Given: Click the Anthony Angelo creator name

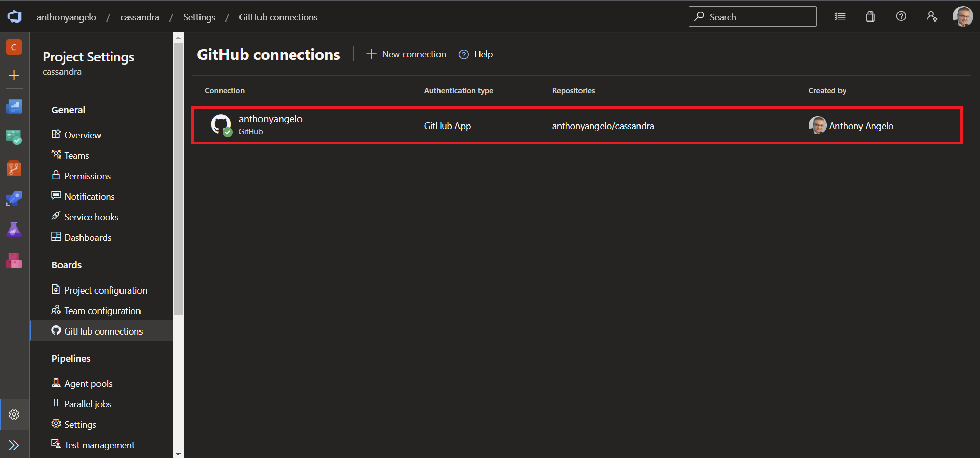Looking at the screenshot, I should (861, 126).
